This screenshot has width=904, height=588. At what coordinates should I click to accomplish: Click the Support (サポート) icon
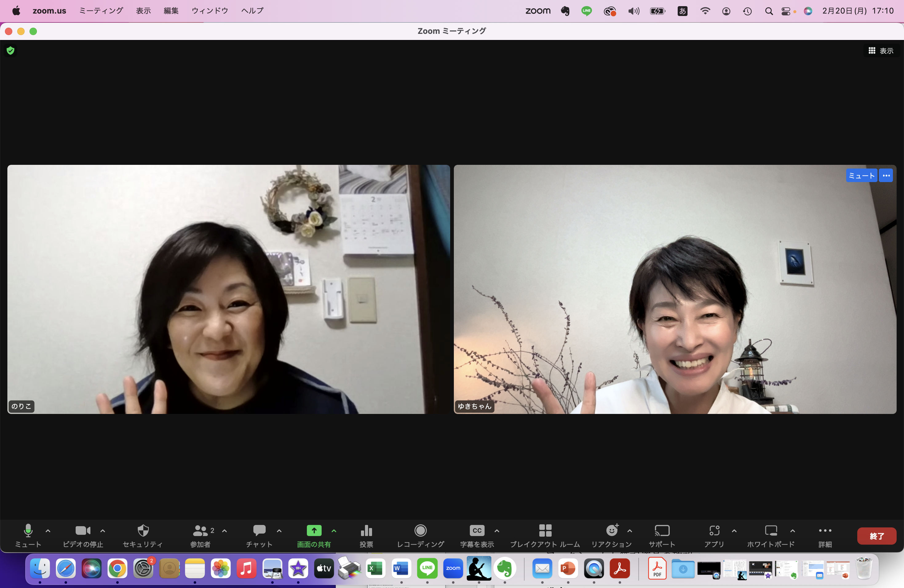coord(662,530)
